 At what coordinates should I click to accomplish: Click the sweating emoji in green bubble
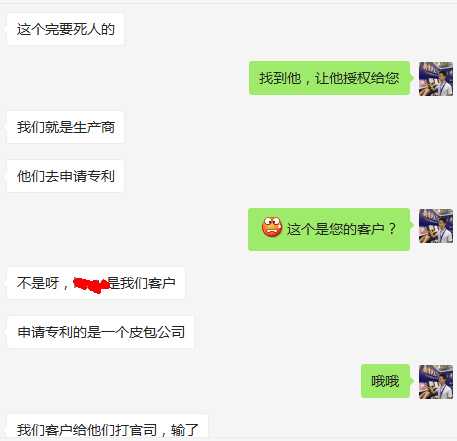point(272,227)
